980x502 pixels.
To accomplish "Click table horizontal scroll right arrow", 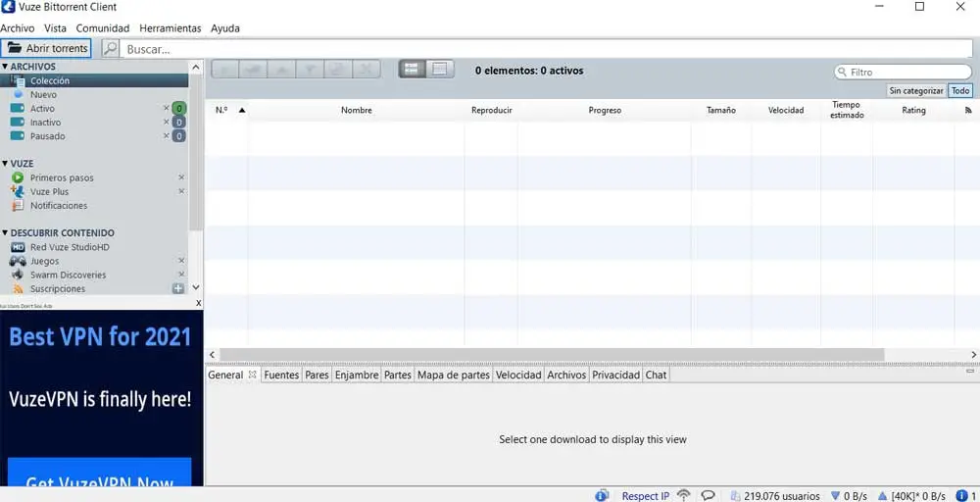I will pos(973,355).
